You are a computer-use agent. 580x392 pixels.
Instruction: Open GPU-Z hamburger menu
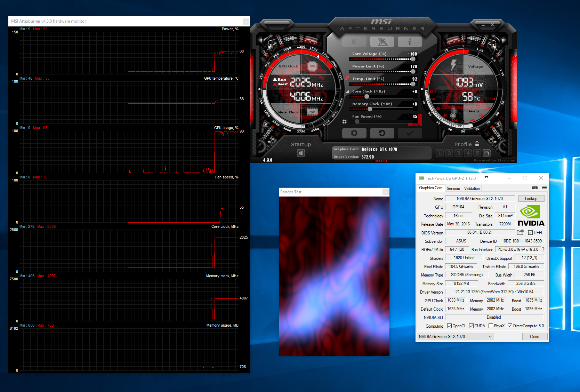(544, 188)
